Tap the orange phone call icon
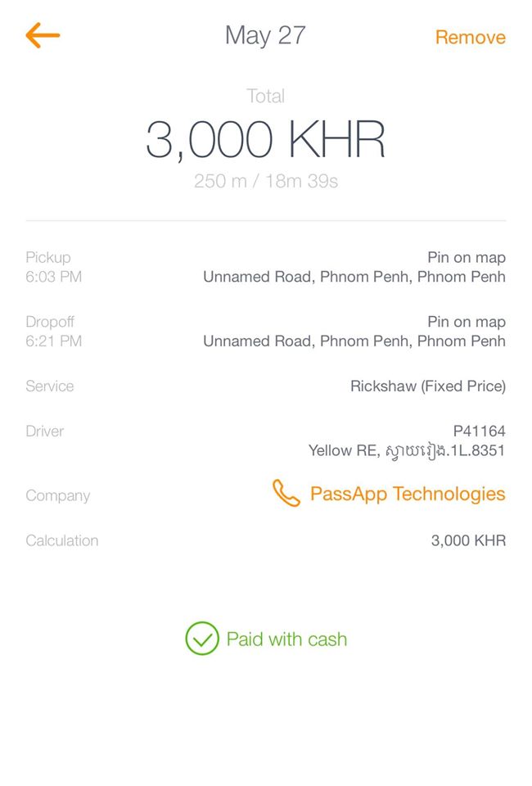The width and height of the screenshot is (532, 786). [286, 493]
